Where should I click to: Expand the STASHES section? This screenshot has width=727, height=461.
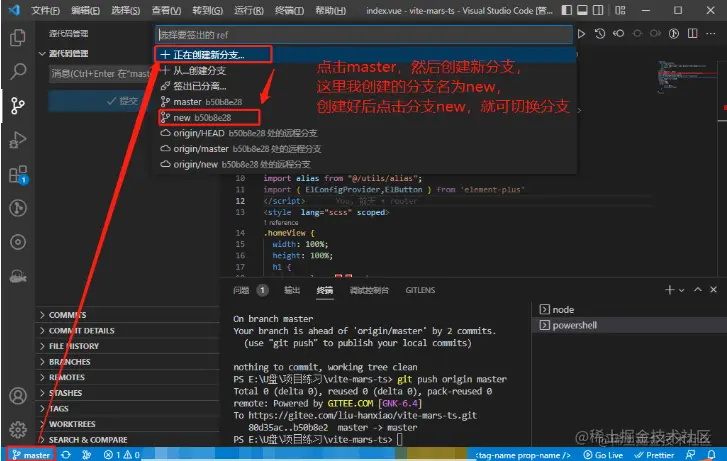click(128, 393)
